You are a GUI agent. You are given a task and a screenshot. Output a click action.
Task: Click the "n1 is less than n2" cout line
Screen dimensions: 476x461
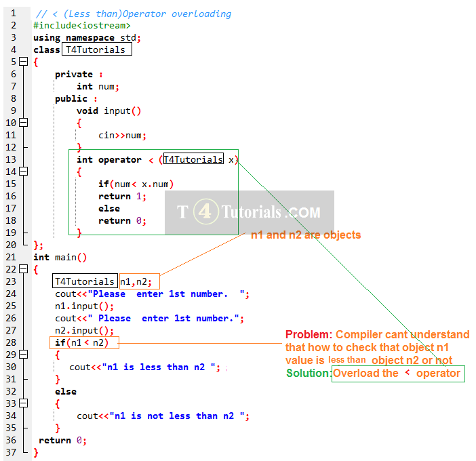coord(145,367)
